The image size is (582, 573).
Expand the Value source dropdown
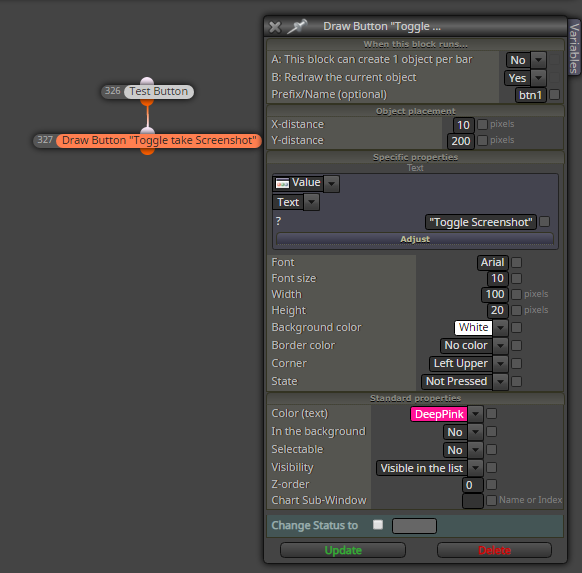(x=331, y=183)
